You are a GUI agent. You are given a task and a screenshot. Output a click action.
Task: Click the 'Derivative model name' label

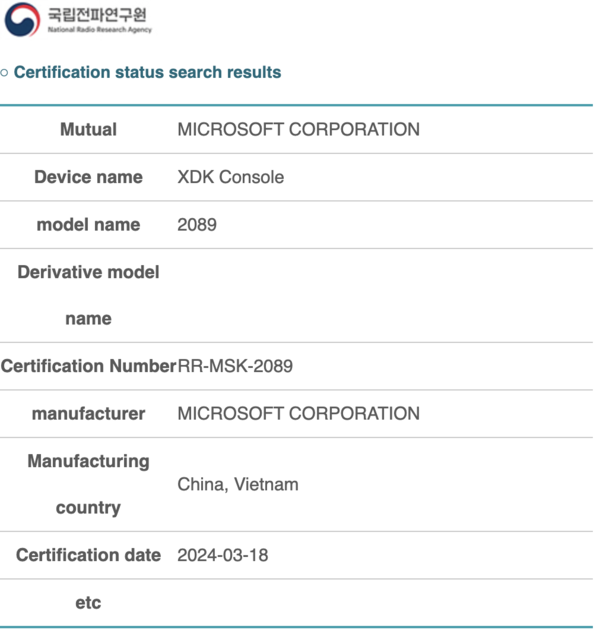pos(88,295)
